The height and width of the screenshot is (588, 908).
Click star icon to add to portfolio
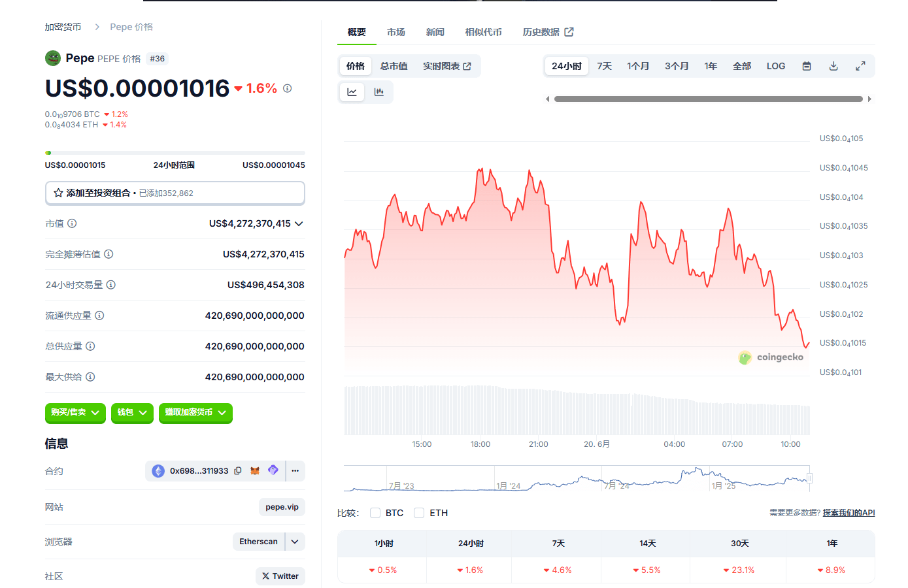[58, 193]
